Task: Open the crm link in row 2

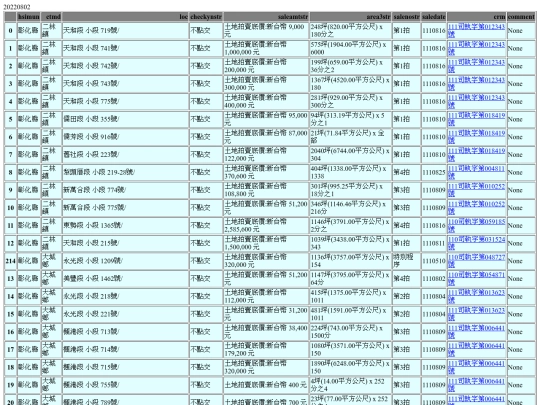Action: tap(476, 66)
